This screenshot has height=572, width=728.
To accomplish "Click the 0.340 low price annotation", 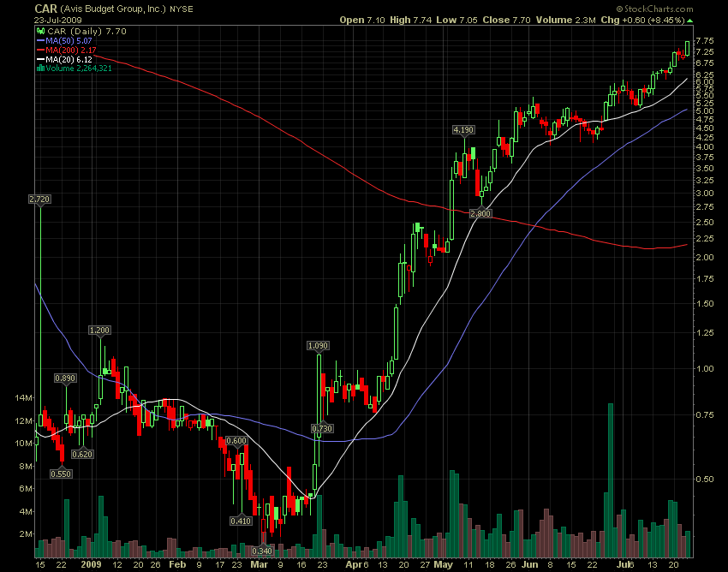I will pos(262,551).
